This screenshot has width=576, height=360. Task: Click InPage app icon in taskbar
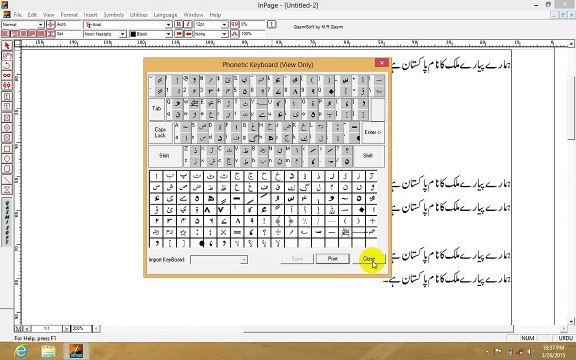[76, 351]
